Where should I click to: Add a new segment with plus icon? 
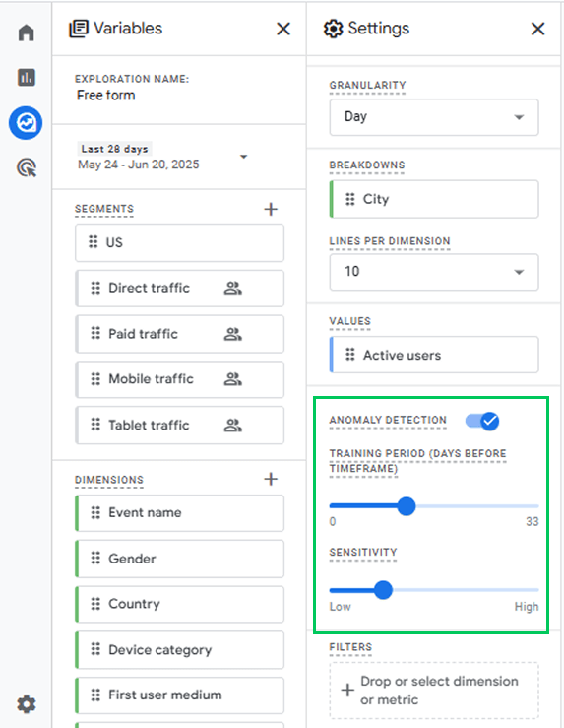click(x=271, y=209)
